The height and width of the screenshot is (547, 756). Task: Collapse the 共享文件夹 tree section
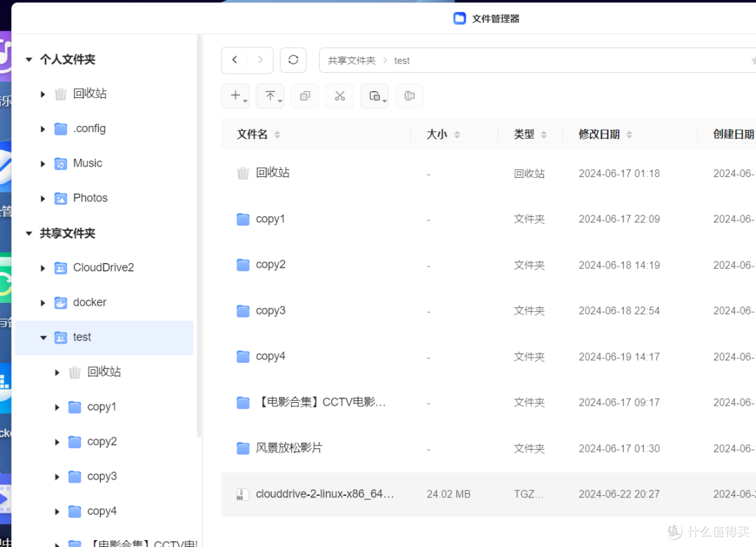[x=29, y=234]
